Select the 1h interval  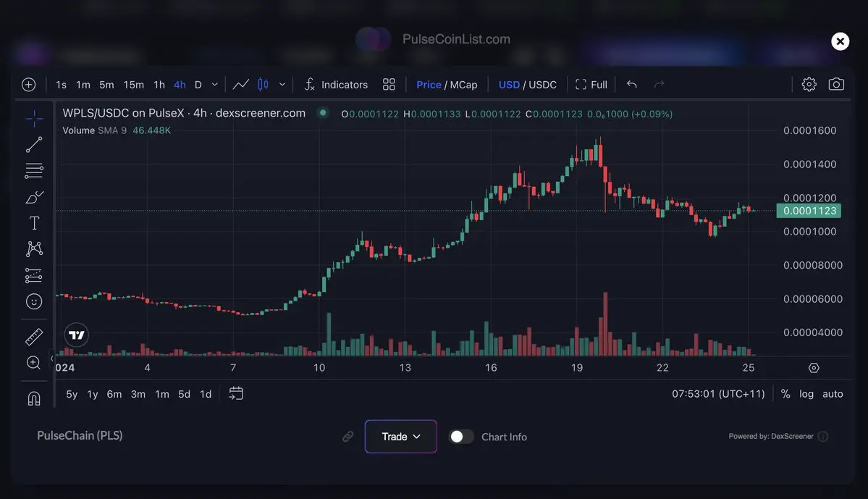point(159,85)
